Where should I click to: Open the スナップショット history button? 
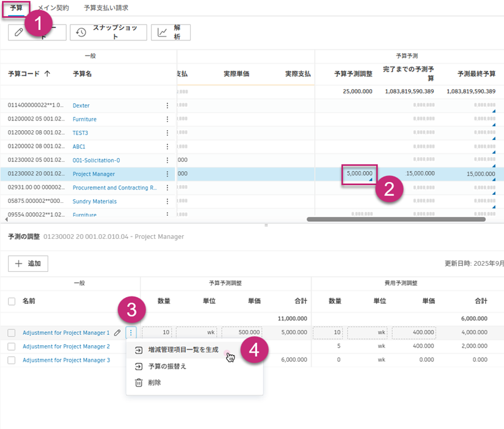click(108, 32)
